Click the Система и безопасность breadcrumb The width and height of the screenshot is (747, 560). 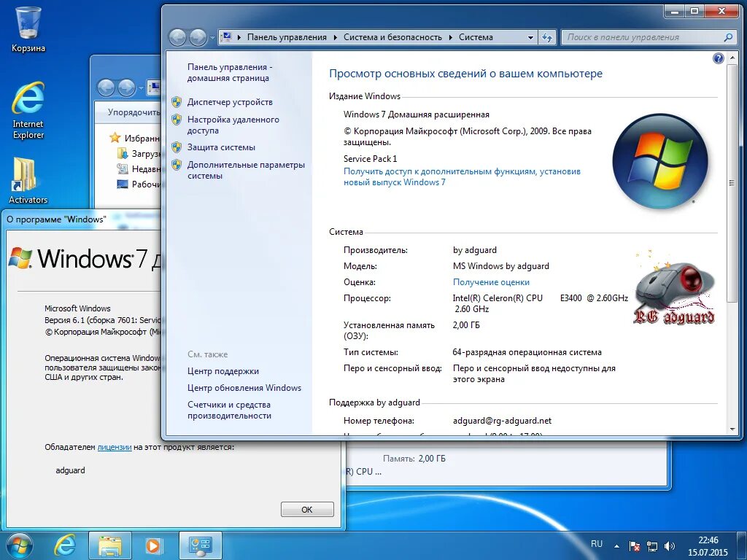pyautogui.click(x=392, y=37)
